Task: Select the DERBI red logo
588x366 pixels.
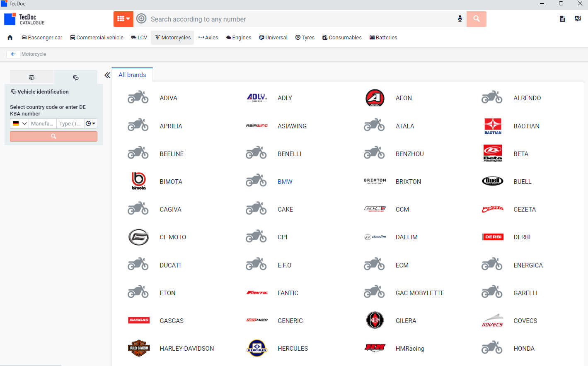Action: click(493, 237)
